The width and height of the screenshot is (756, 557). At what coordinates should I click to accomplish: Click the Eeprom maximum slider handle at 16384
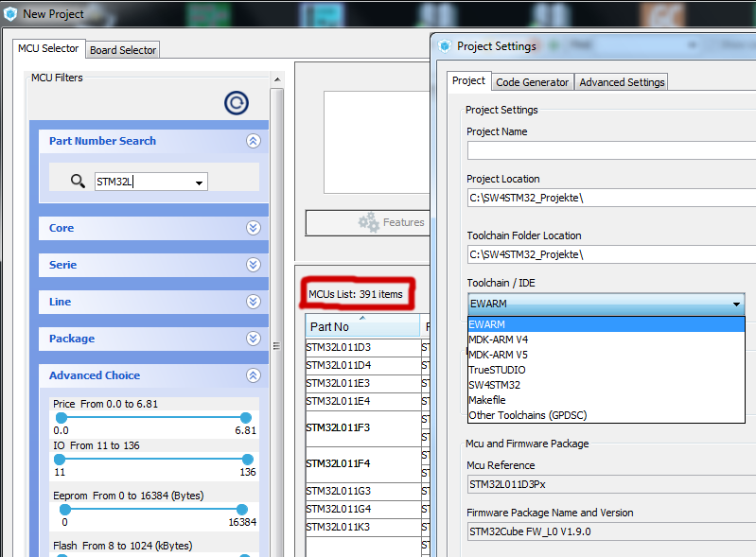242,510
